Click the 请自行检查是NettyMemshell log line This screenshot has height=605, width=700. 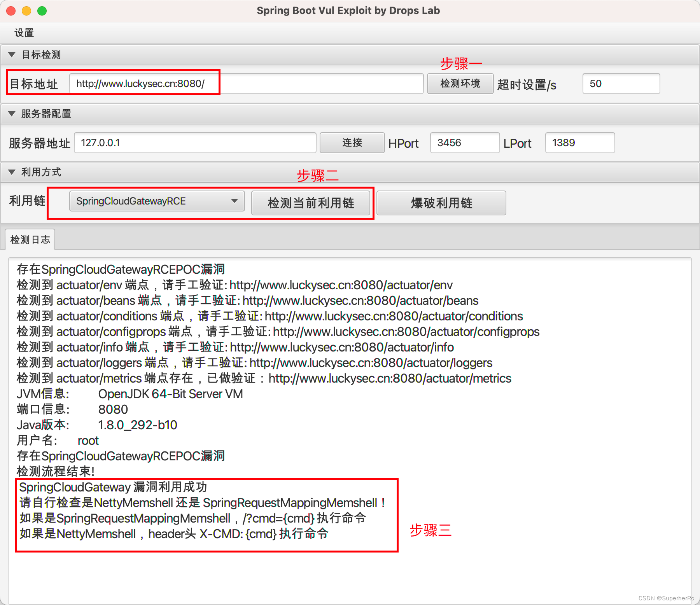click(x=202, y=503)
